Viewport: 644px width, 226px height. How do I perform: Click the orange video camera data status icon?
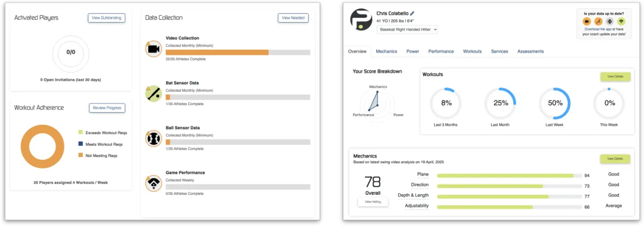(x=587, y=21)
